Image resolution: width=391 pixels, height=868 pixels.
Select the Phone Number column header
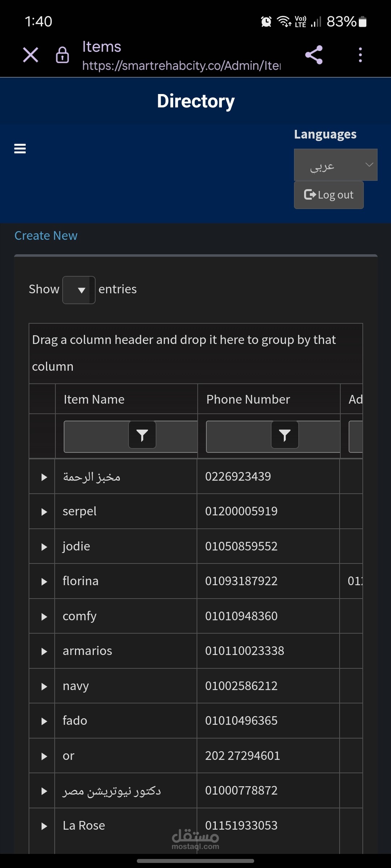tap(248, 399)
